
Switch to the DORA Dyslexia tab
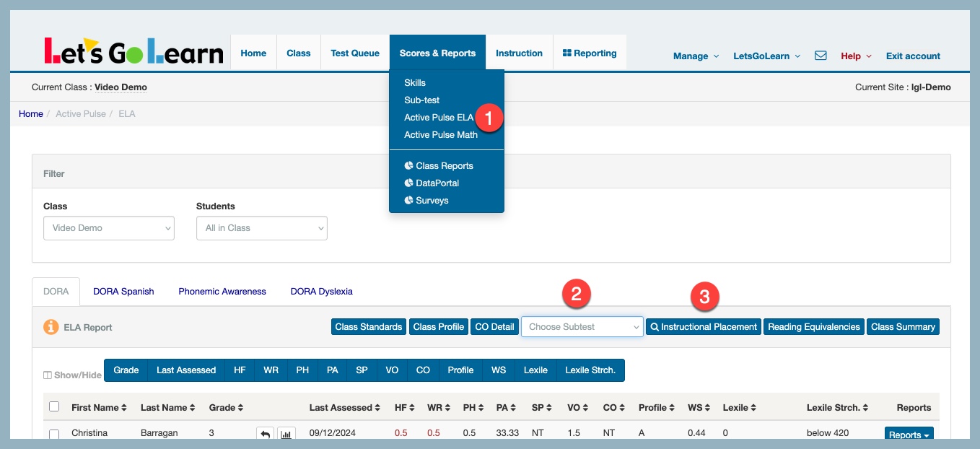tap(322, 292)
